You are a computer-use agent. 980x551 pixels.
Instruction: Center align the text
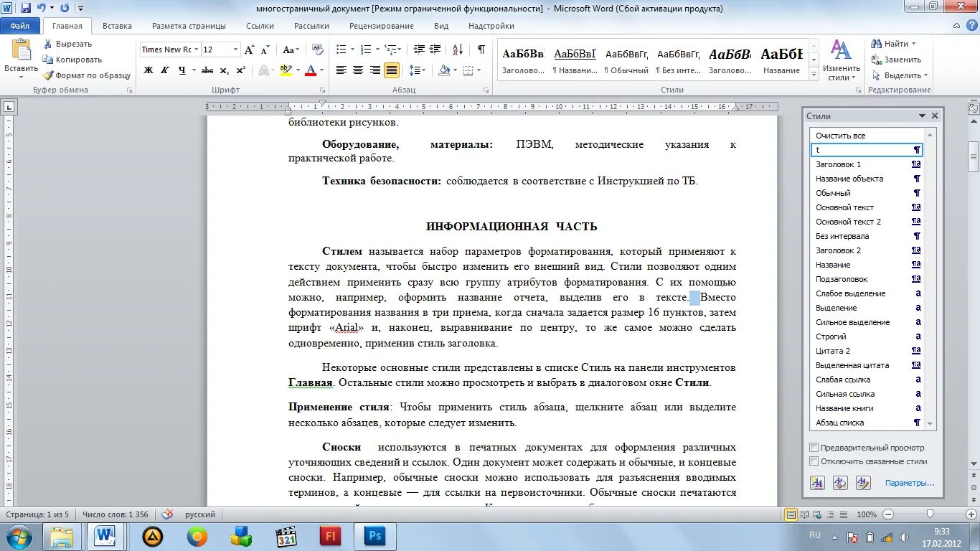(x=358, y=70)
